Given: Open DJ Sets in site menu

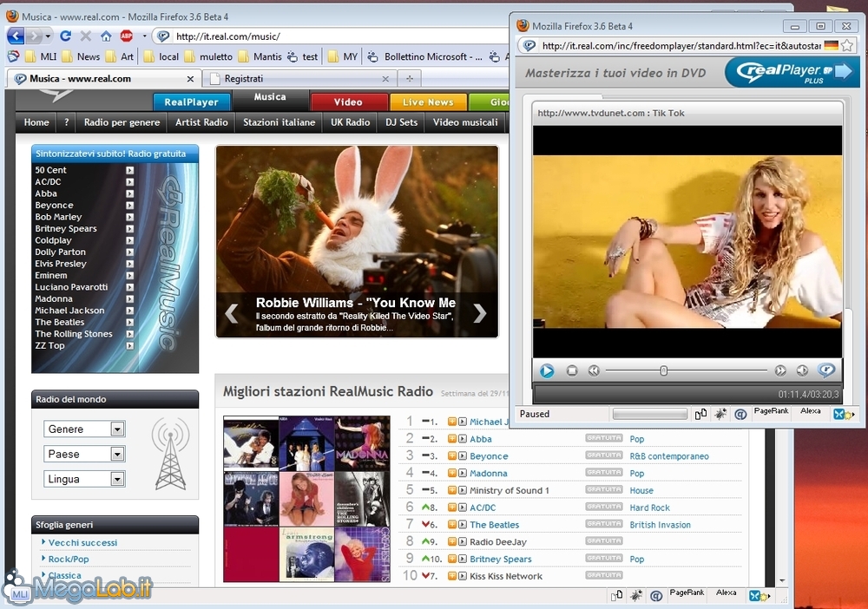Looking at the screenshot, I should click(401, 122).
